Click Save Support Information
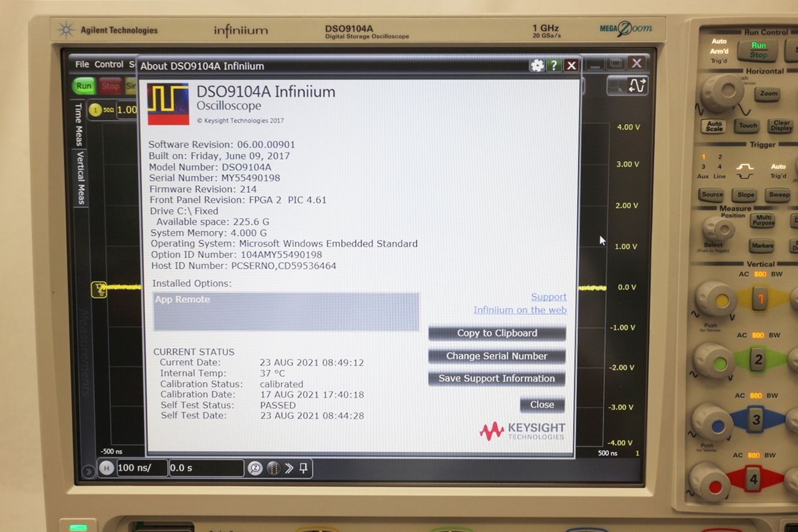Screen dimensions: 798x532 click(x=497, y=379)
